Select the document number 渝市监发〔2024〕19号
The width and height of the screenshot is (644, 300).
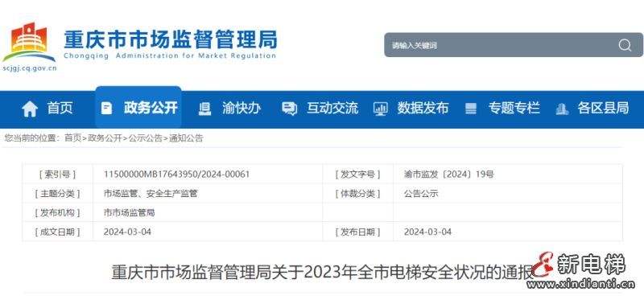[449, 175]
